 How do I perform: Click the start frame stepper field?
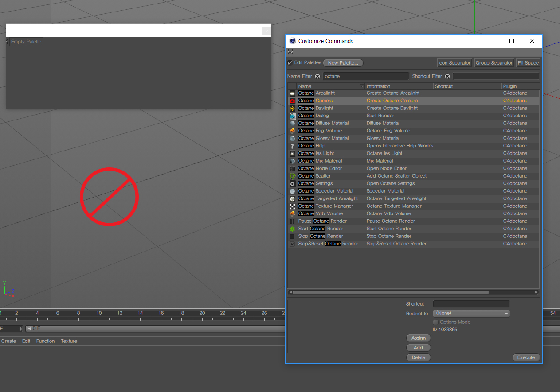point(11,329)
